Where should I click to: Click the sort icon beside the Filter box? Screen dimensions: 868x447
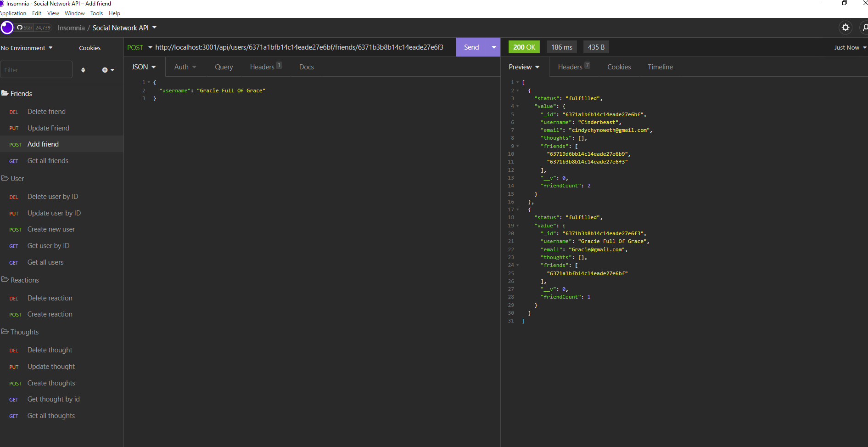[83, 69]
